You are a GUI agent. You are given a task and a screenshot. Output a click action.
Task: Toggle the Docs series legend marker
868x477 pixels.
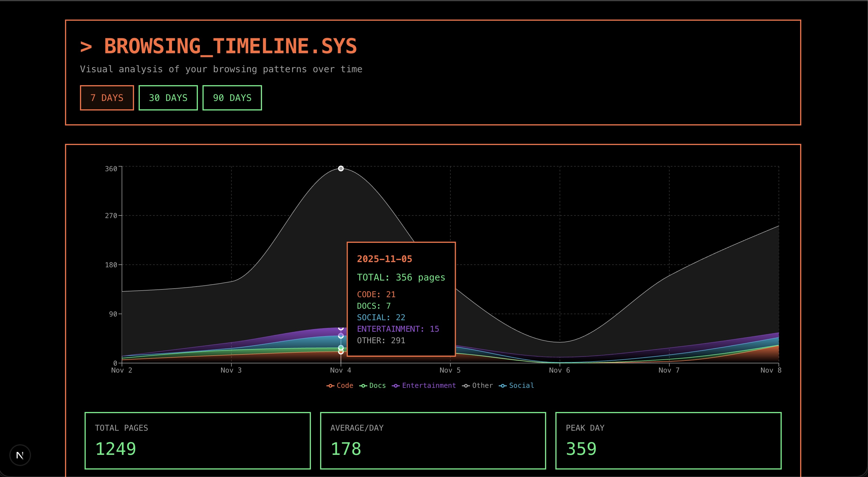363,386
